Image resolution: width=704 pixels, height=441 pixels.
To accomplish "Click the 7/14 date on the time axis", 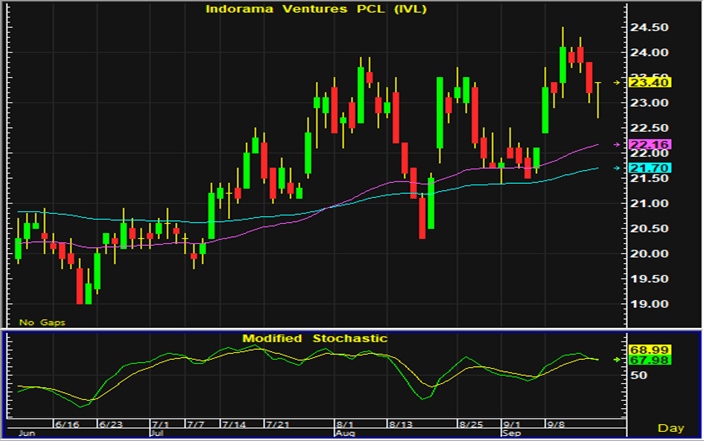I will coord(239,425).
